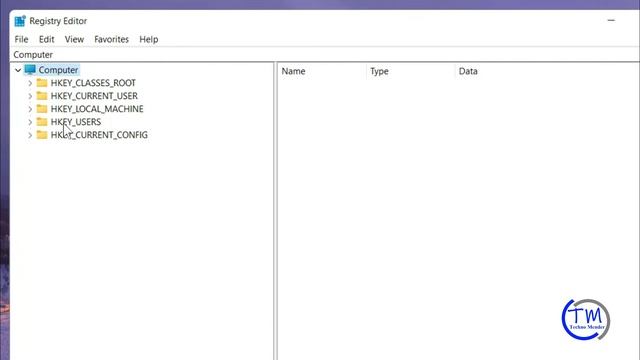Click the HKEY_USERS folder icon

pos(42,122)
